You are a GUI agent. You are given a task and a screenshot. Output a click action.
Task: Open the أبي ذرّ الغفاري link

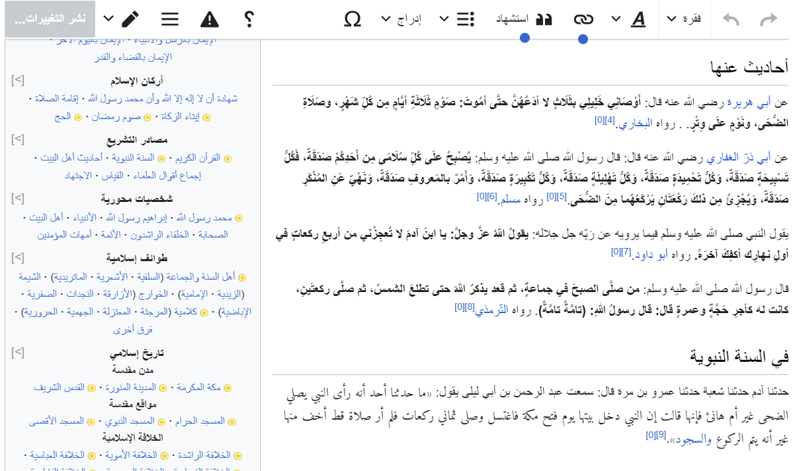pyautogui.click(x=739, y=159)
